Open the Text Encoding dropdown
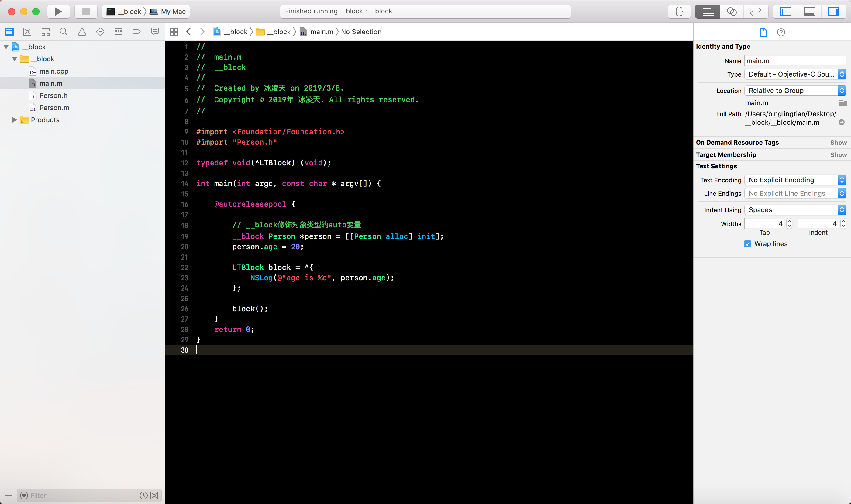The height and width of the screenshot is (504, 851). (x=795, y=180)
